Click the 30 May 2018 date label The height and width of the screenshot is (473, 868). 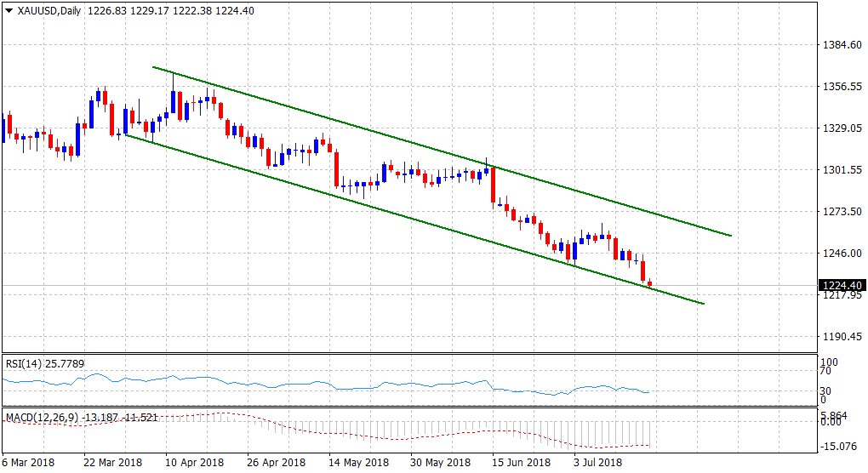[440, 462]
